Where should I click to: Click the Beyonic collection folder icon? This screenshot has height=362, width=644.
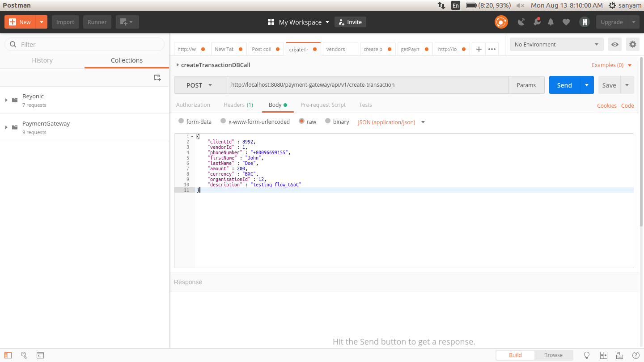coord(15,100)
